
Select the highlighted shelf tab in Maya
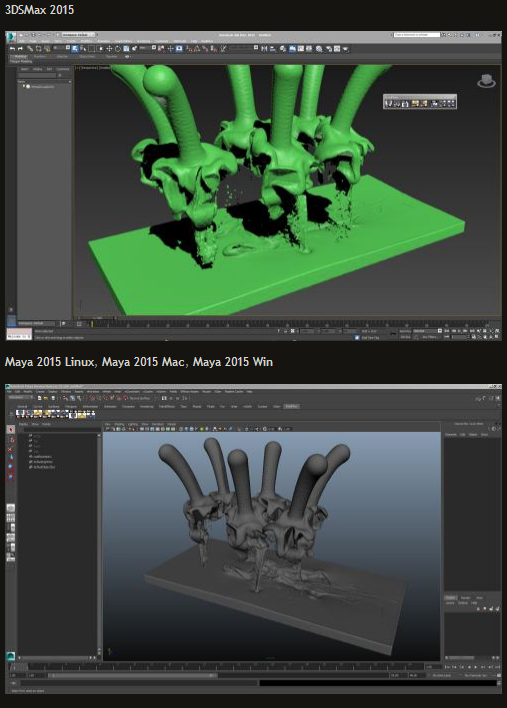click(x=292, y=406)
